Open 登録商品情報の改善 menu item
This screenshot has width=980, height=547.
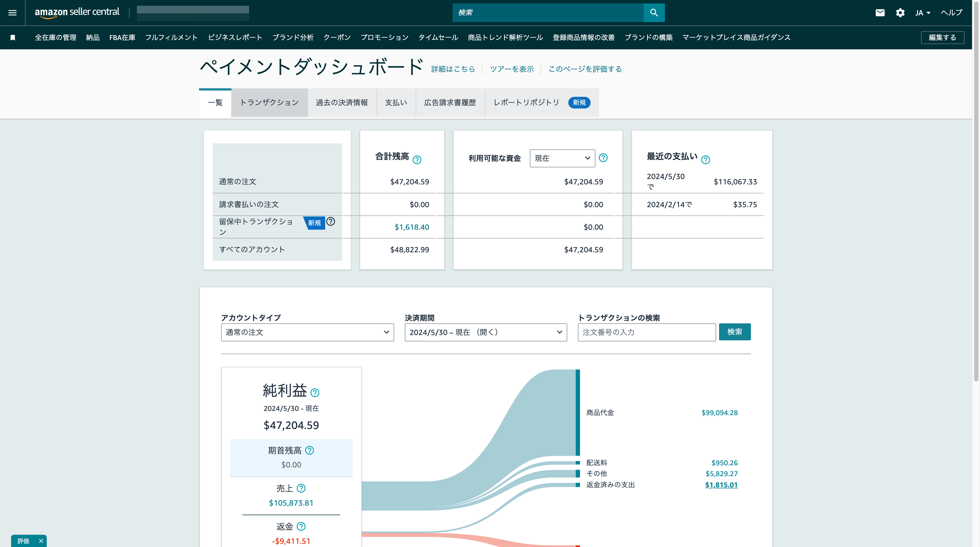583,38
